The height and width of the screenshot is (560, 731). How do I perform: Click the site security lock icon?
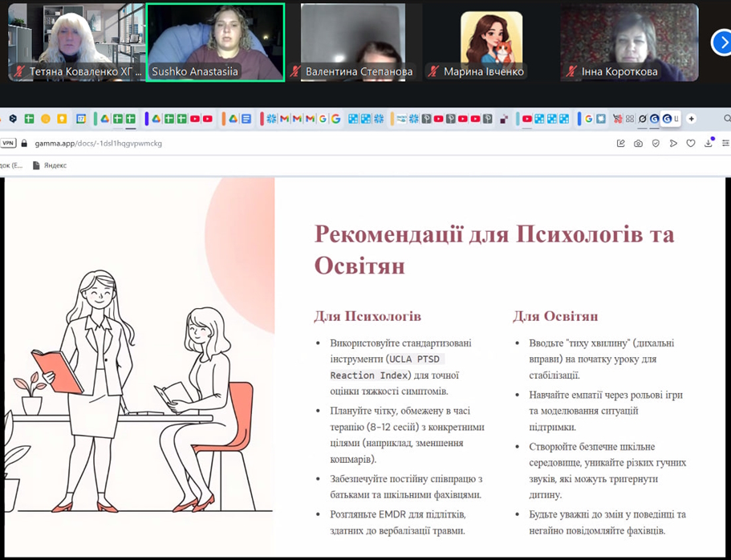click(24, 144)
